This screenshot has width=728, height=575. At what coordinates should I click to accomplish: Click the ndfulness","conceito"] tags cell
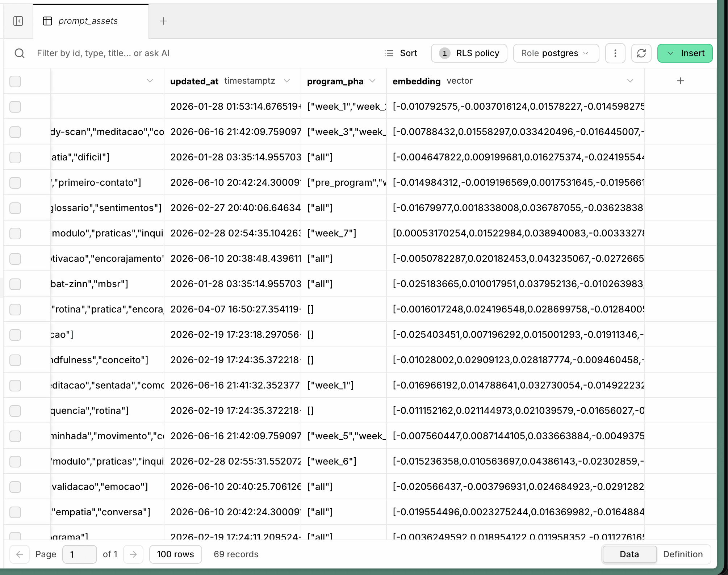pyautogui.click(x=107, y=360)
